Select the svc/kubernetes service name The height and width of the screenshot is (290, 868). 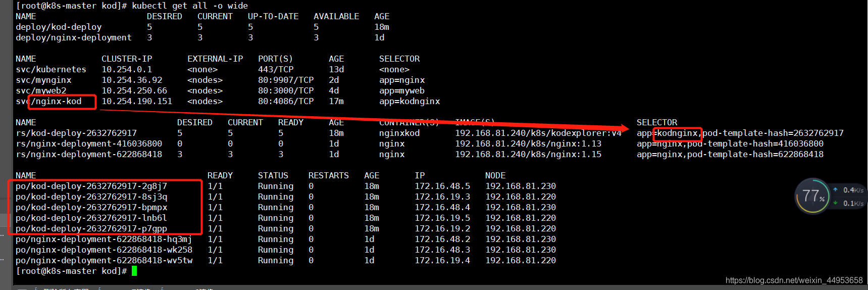coord(51,69)
